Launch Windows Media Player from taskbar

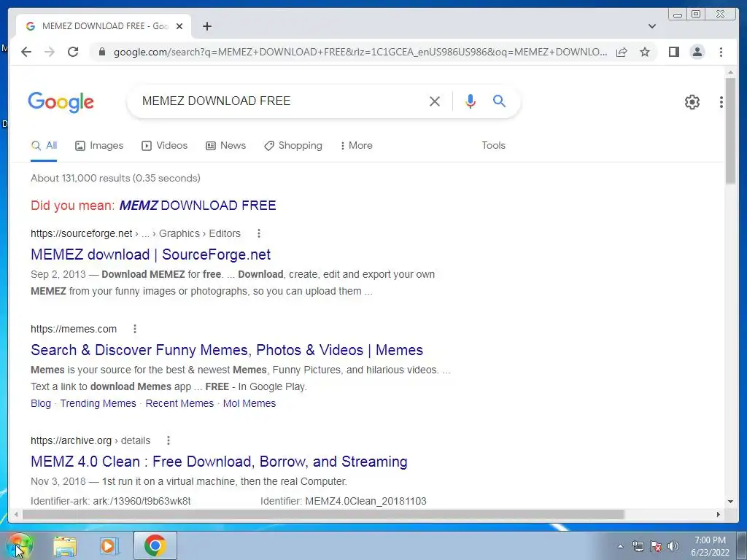[109, 545]
